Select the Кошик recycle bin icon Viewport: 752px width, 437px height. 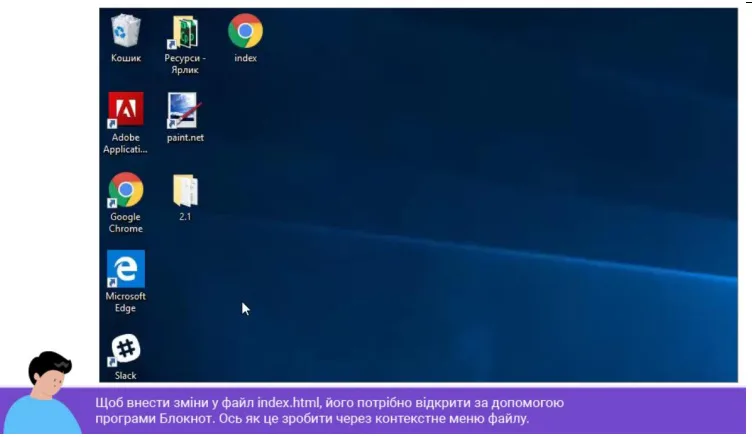126,31
